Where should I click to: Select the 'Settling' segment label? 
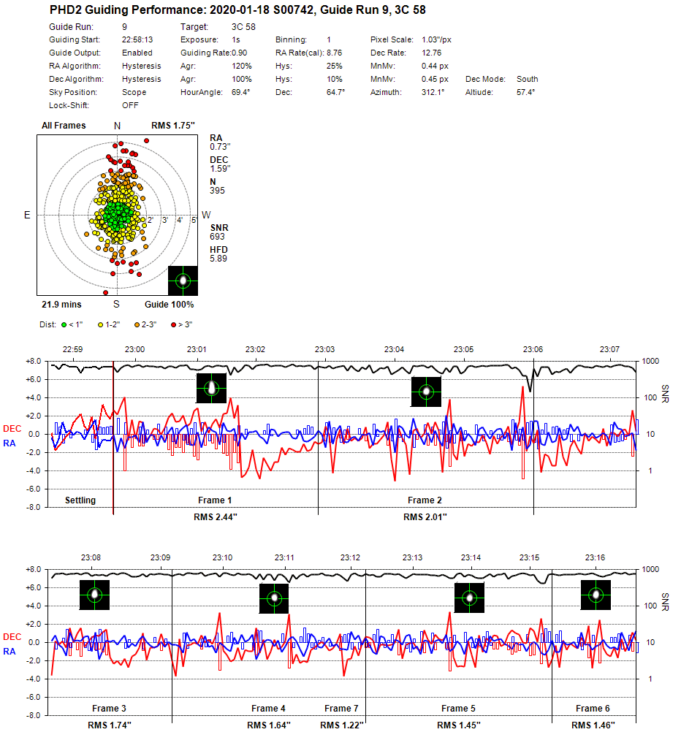(80, 500)
